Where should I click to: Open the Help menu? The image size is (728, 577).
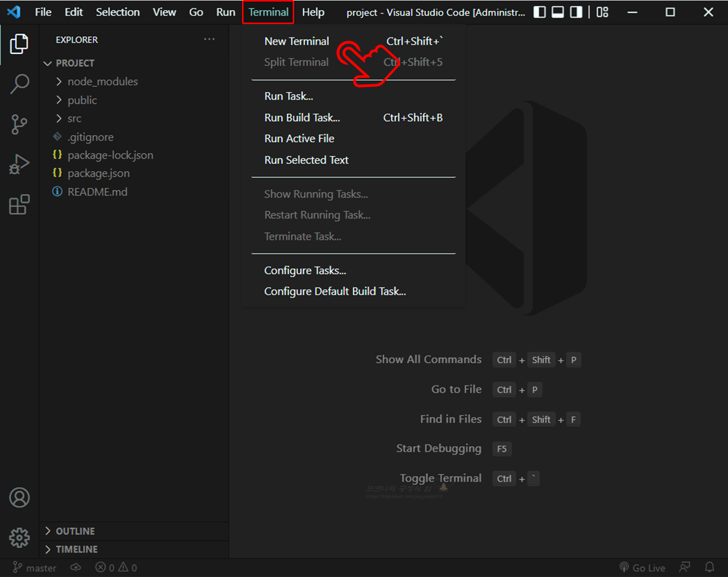point(313,12)
